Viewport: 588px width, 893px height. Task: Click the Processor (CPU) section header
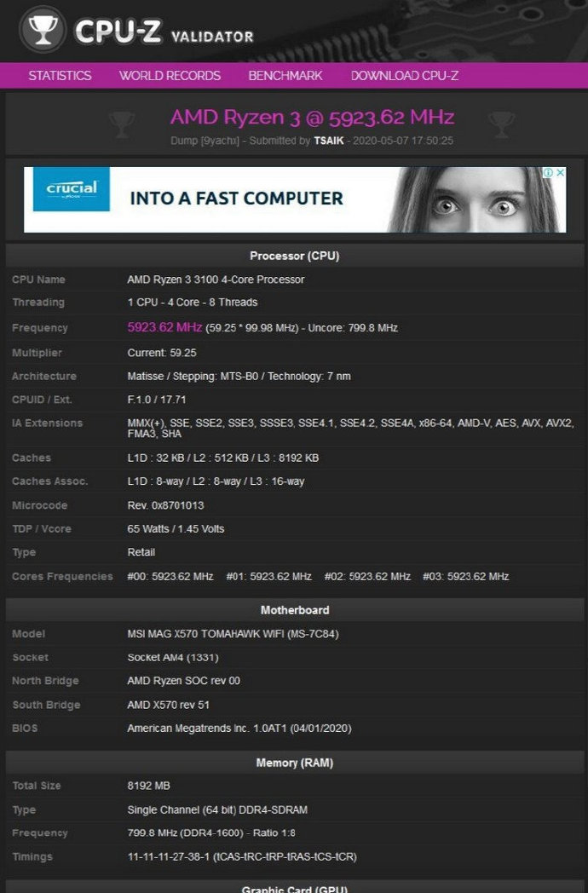coord(295,256)
